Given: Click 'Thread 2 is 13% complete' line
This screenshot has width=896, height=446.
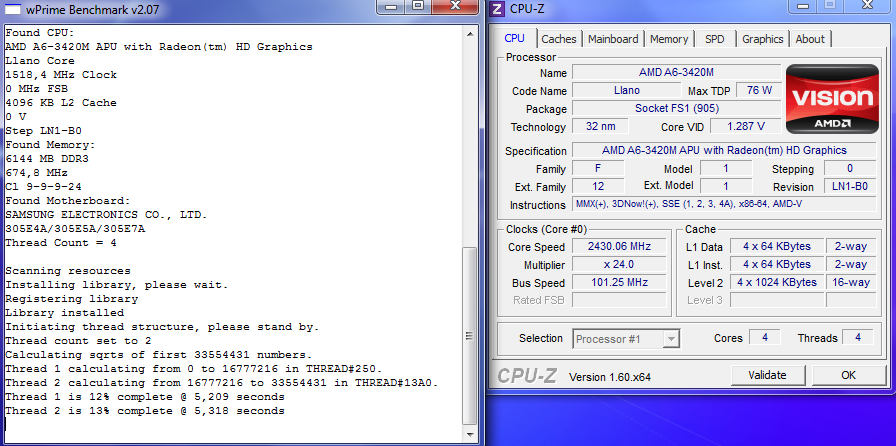Looking at the screenshot, I should point(145,411).
